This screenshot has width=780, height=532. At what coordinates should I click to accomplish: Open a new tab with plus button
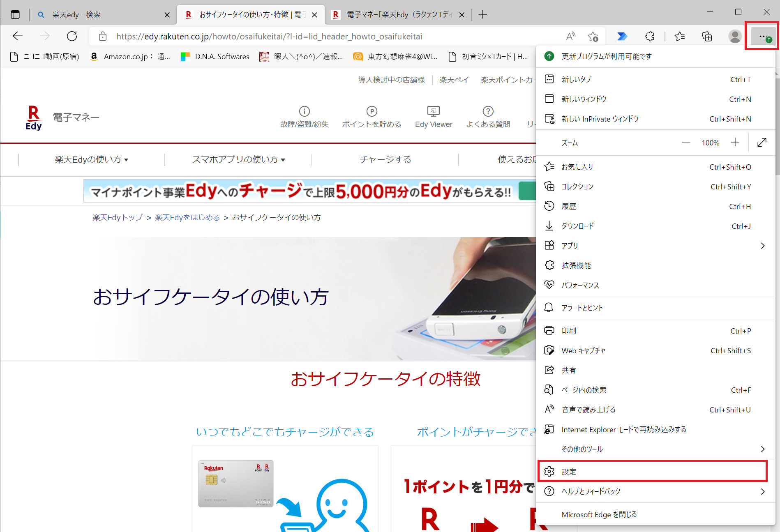pos(483,15)
